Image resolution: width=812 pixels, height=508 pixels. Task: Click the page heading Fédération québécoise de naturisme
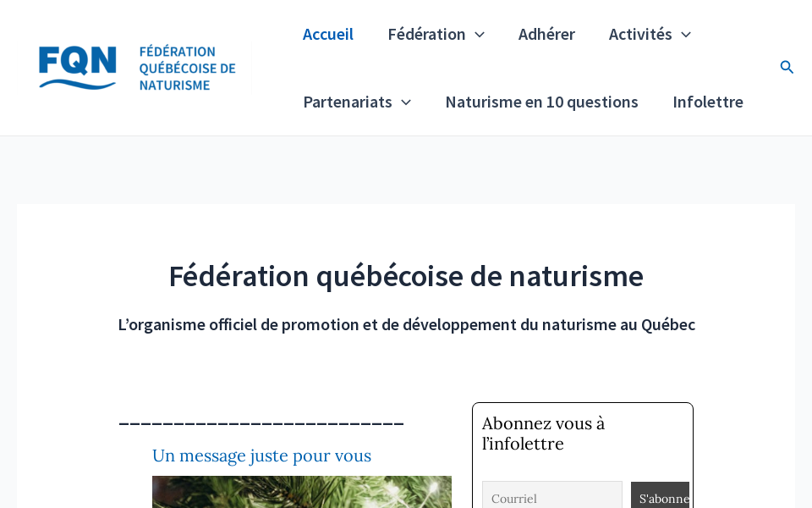406,275
